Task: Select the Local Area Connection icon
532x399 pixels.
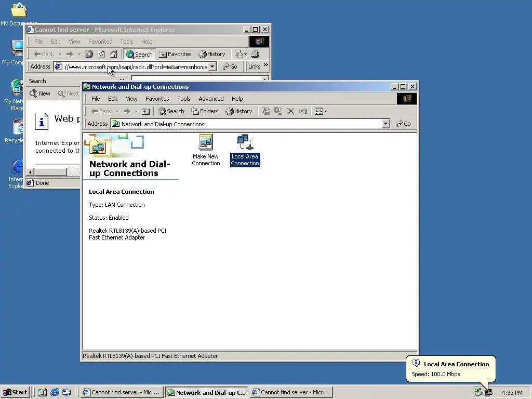Action: pos(245,150)
